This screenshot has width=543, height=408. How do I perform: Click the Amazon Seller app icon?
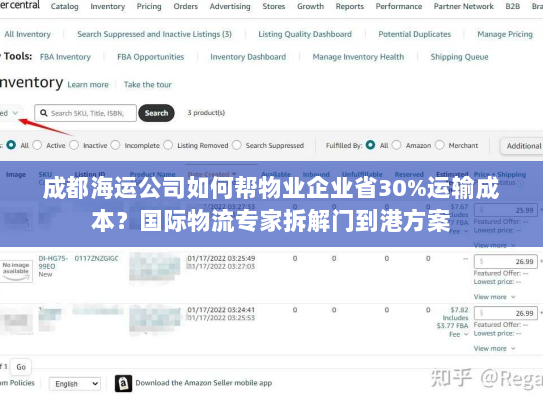(x=123, y=383)
